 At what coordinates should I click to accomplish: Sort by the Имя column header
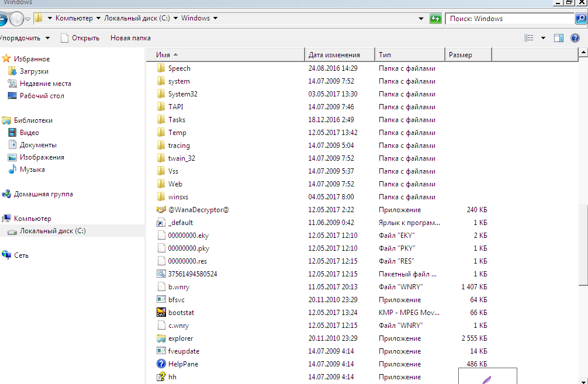pos(226,55)
